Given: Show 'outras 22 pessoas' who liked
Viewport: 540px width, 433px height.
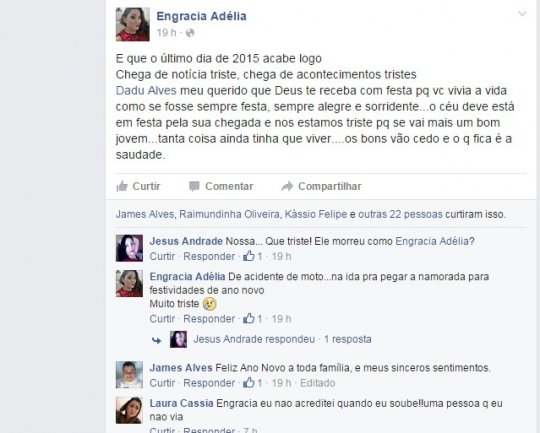Looking at the screenshot, I should [x=400, y=214].
